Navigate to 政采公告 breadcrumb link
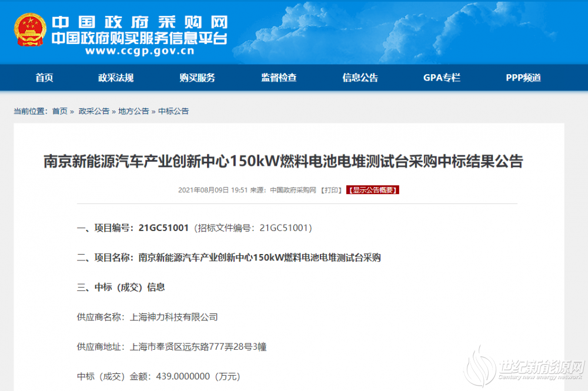588x391 pixels. coord(93,111)
